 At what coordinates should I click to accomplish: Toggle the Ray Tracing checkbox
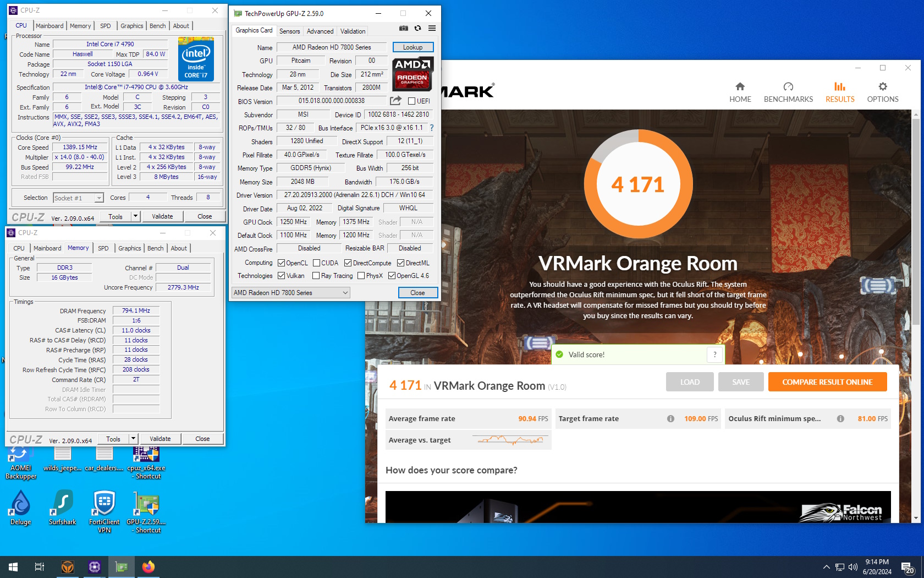click(x=316, y=276)
